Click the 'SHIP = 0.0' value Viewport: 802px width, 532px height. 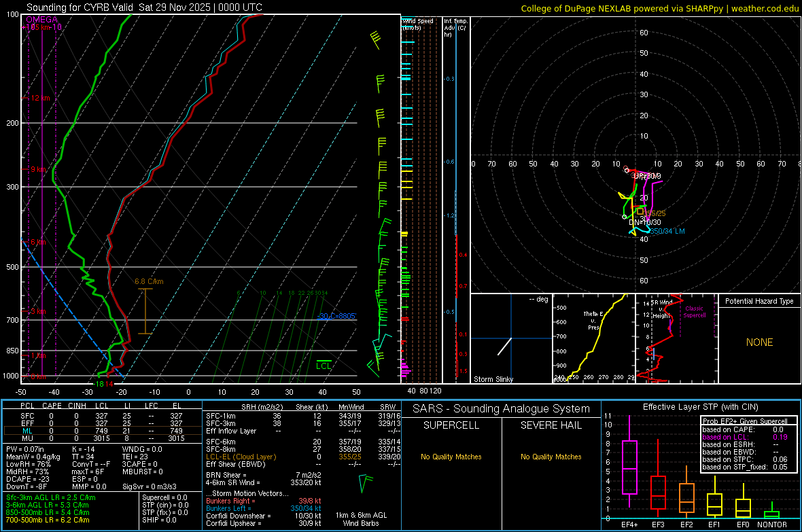click(158, 520)
